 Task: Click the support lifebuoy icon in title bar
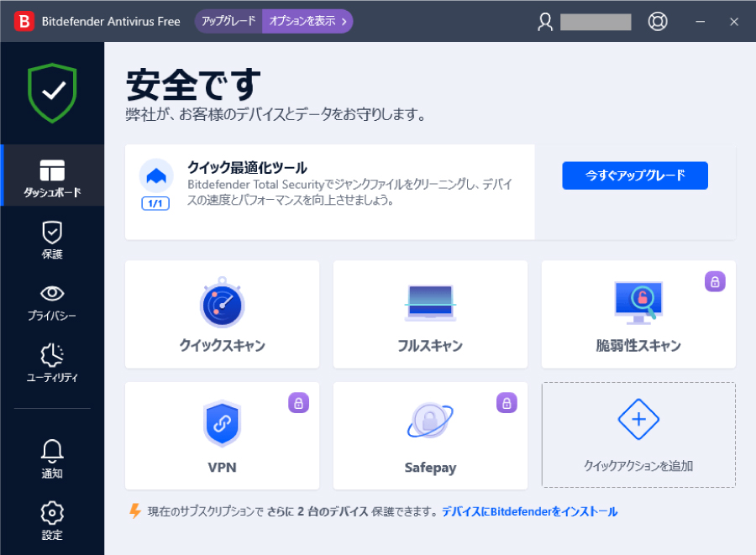(658, 22)
